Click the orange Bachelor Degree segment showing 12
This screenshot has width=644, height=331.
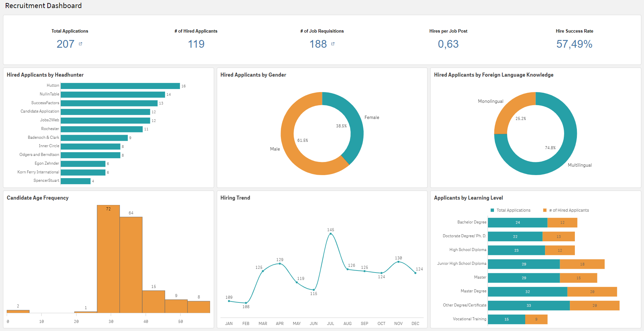[x=562, y=222]
